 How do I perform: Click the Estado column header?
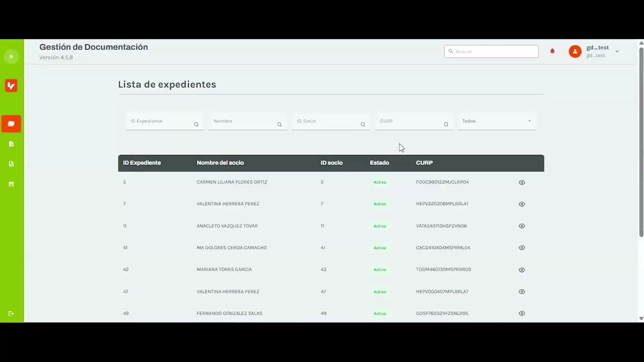pyautogui.click(x=380, y=163)
